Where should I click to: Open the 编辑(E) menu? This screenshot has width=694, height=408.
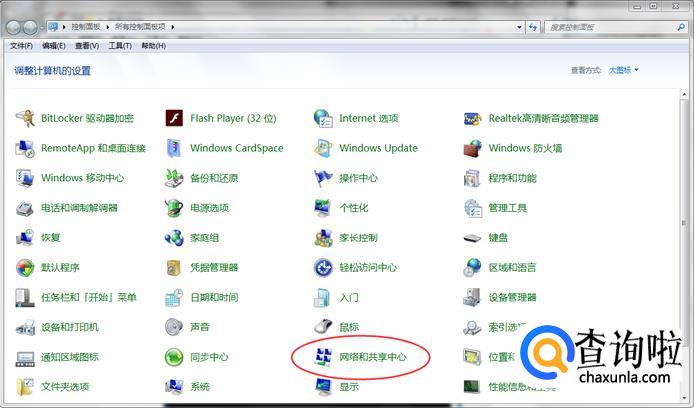54,46
